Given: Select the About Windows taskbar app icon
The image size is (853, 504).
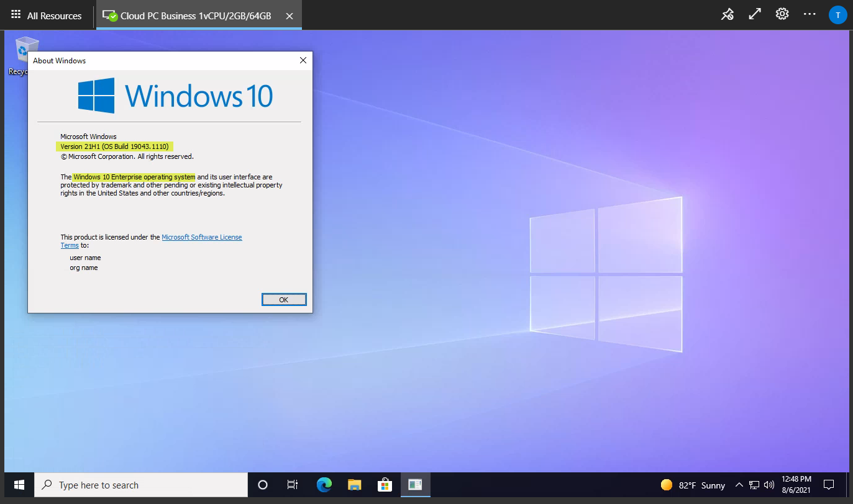Looking at the screenshot, I should click(x=415, y=485).
